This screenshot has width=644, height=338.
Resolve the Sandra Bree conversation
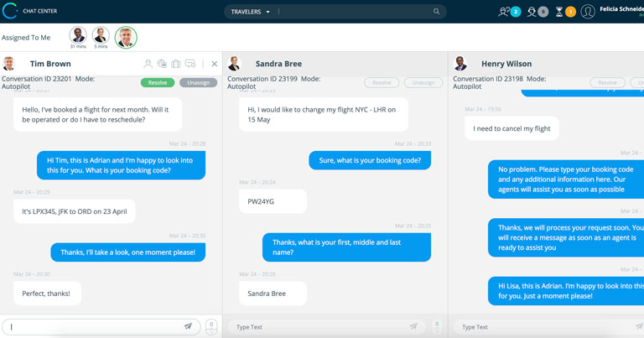[x=382, y=82]
